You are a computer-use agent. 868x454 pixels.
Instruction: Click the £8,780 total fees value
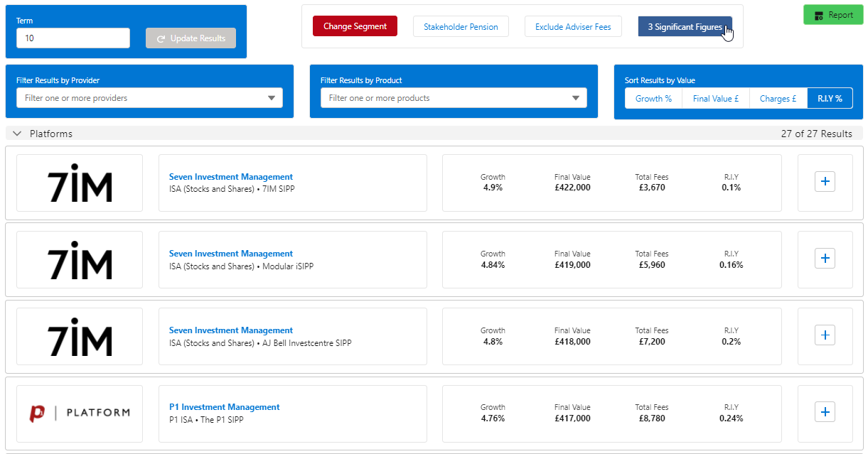pos(652,418)
